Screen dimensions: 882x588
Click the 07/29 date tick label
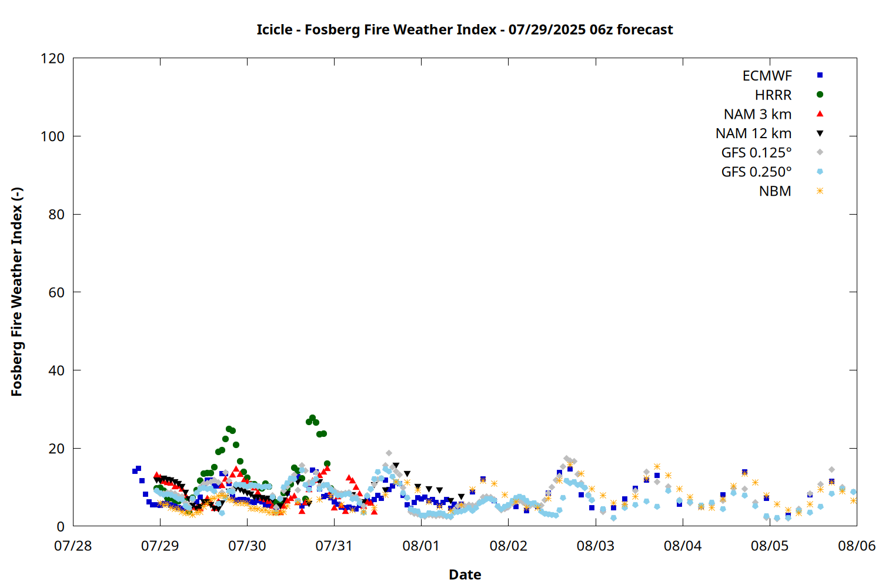(160, 546)
